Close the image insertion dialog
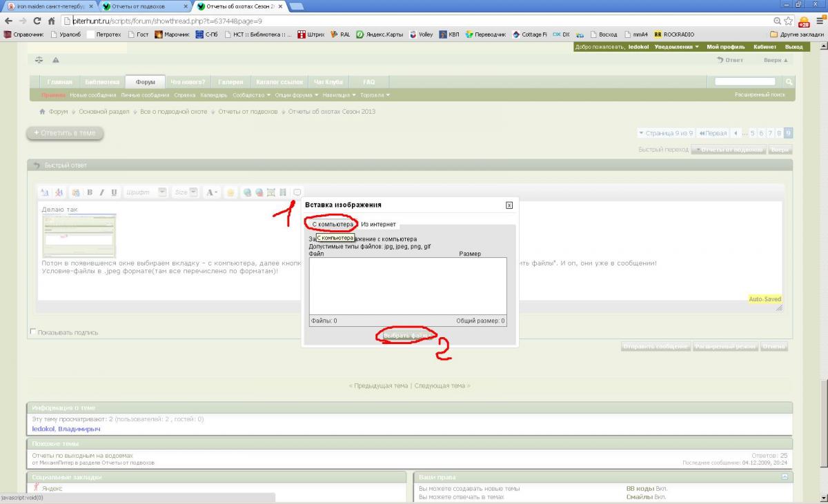 (509, 205)
